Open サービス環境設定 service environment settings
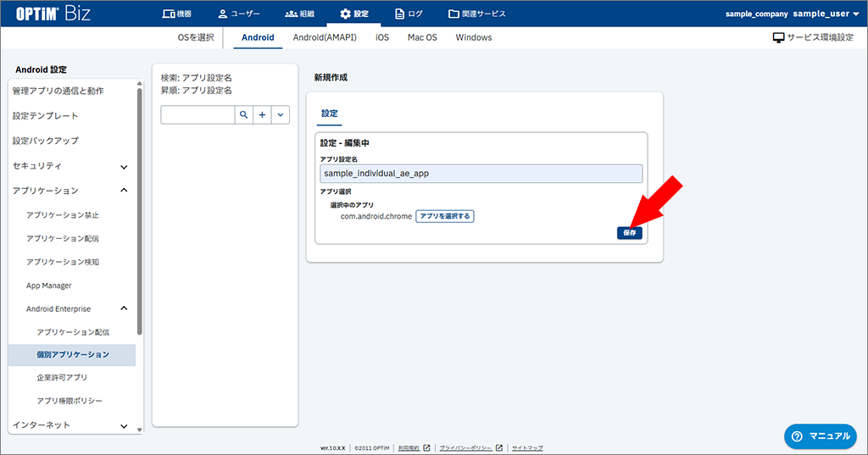This screenshot has width=868, height=455. pyautogui.click(x=813, y=37)
